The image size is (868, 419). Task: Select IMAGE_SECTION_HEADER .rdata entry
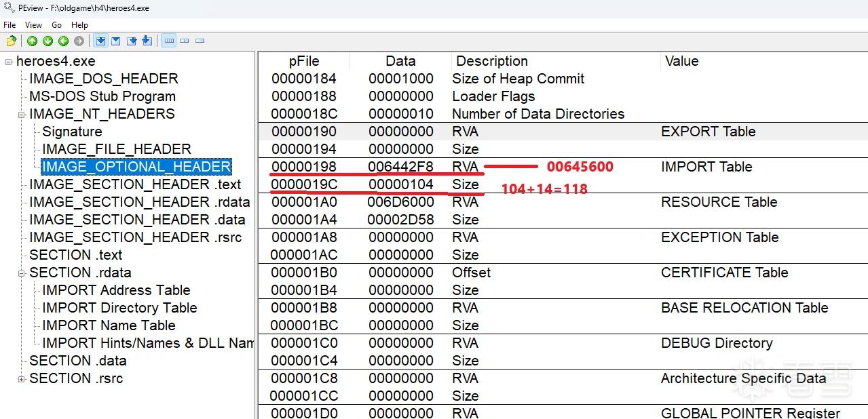[140, 202]
